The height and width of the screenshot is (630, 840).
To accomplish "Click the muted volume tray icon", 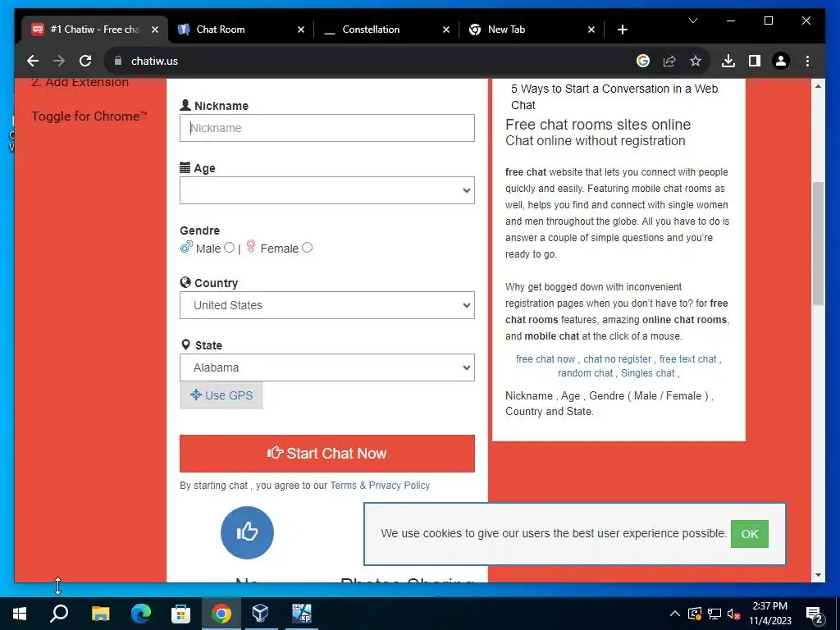I will click(x=733, y=614).
